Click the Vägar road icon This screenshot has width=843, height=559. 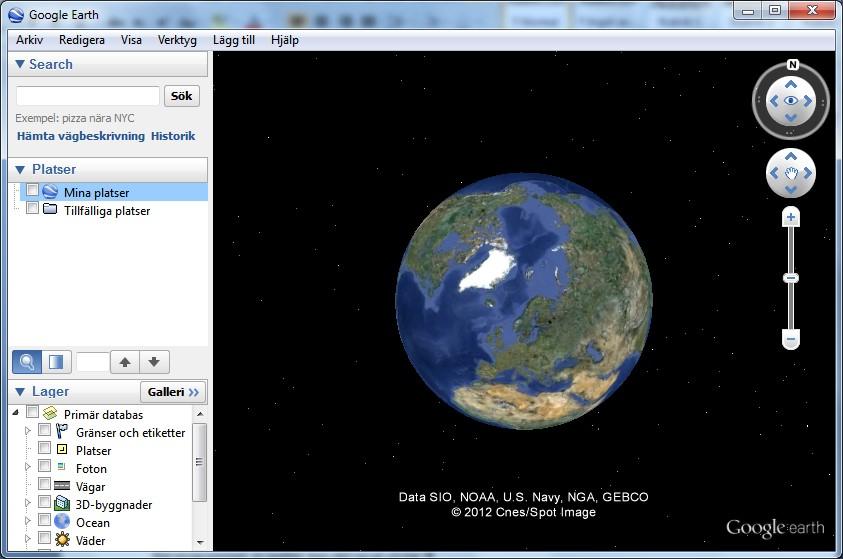(x=62, y=485)
